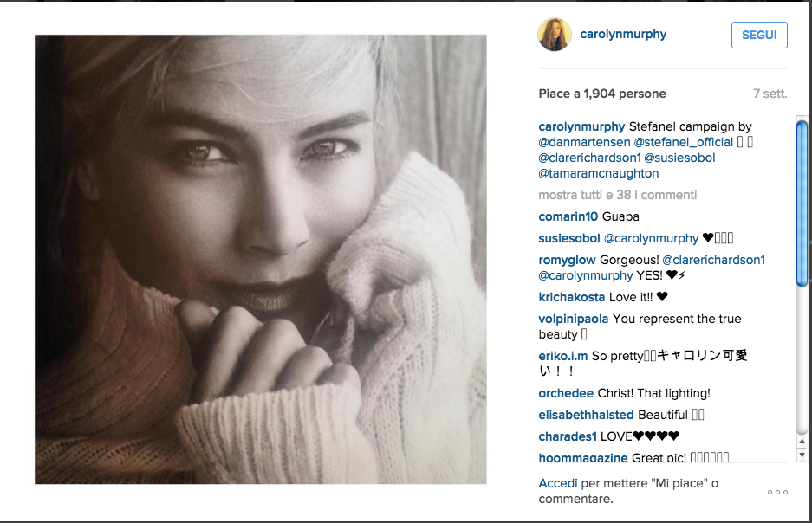This screenshot has width=812, height=523.
Task: Expand all comments via mostra tutti link
Action: click(618, 195)
